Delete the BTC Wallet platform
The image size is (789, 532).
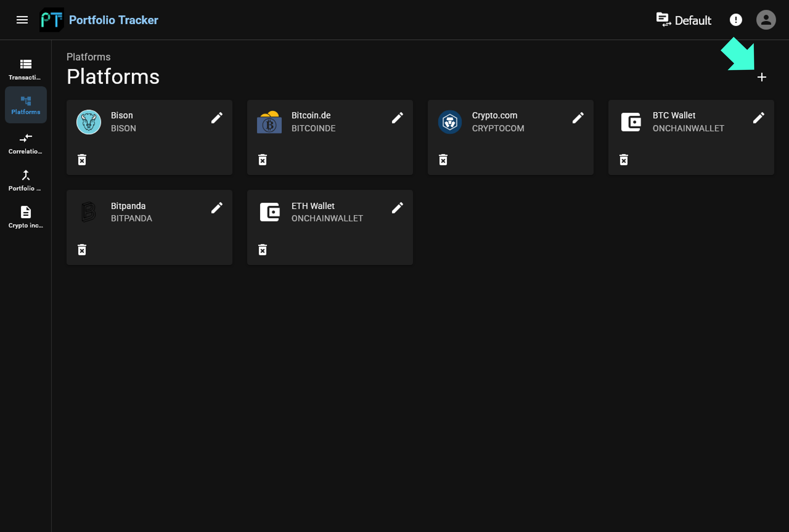coord(623,159)
